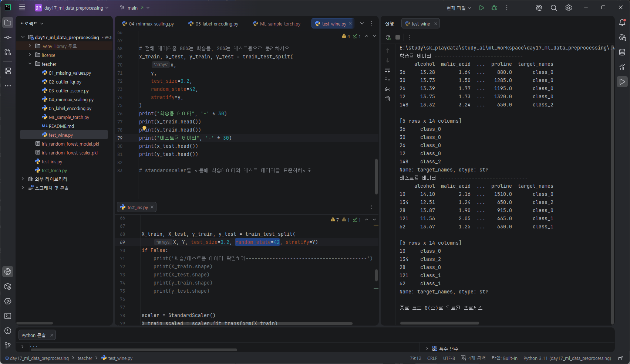Click the Python 3.11 interpreter status widget
Image resolution: width=630 pixels, height=364 pixels.
pyautogui.click(x=567, y=358)
